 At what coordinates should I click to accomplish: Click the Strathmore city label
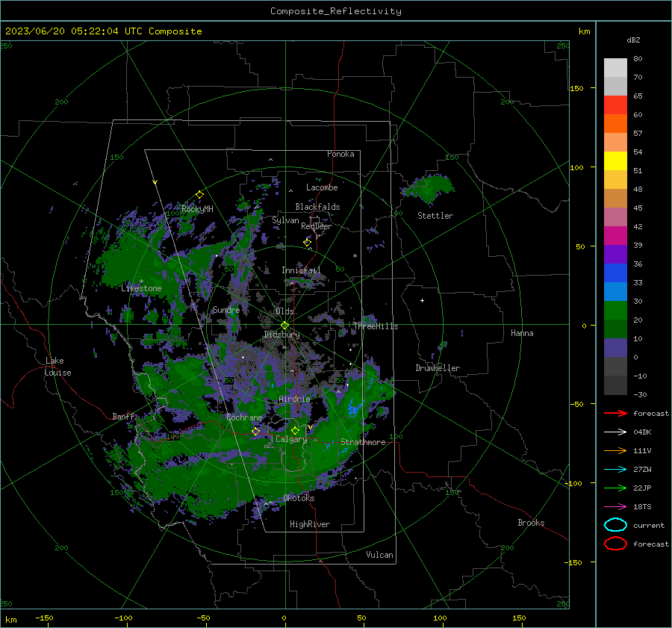(x=363, y=442)
